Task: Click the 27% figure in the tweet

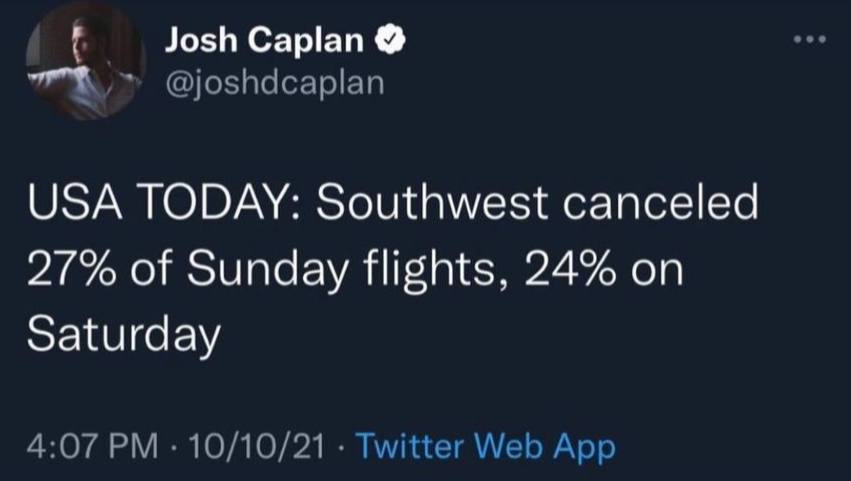Action: [71, 268]
